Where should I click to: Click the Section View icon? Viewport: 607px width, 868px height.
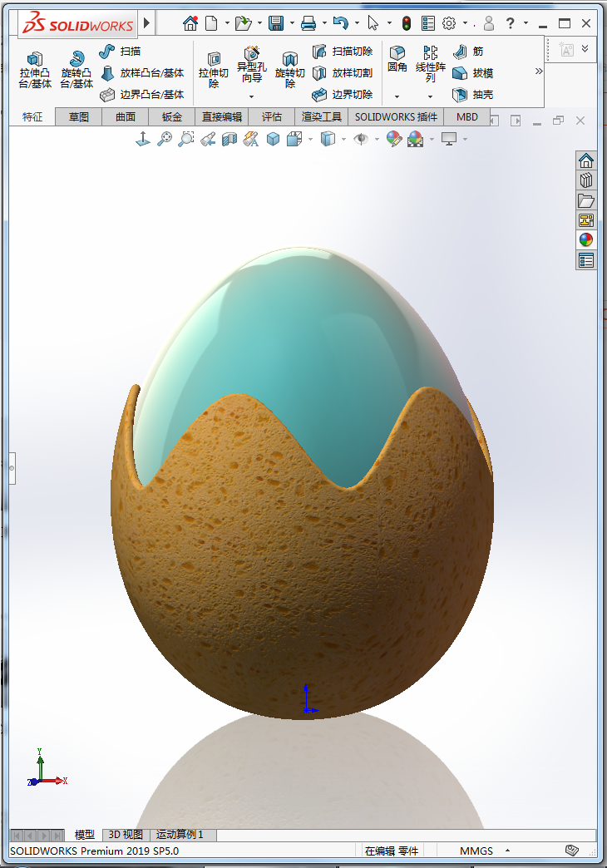point(229,139)
